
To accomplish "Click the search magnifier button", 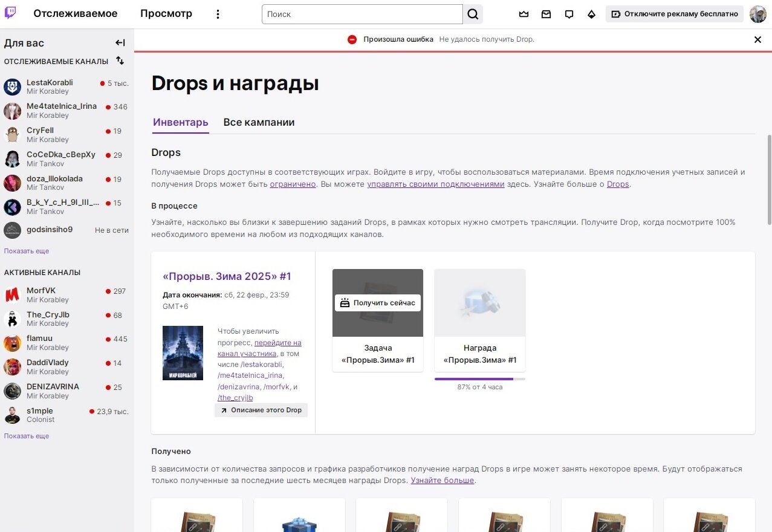I will pos(473,14).
